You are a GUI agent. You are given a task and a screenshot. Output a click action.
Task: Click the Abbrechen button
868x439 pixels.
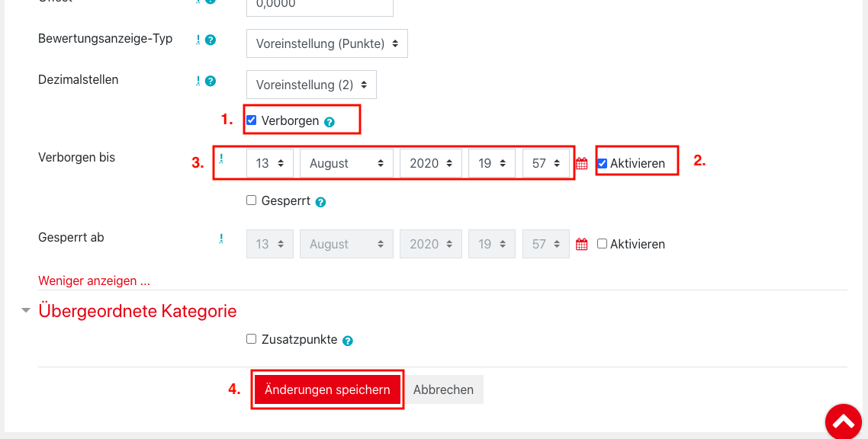(x=443, y=389)
